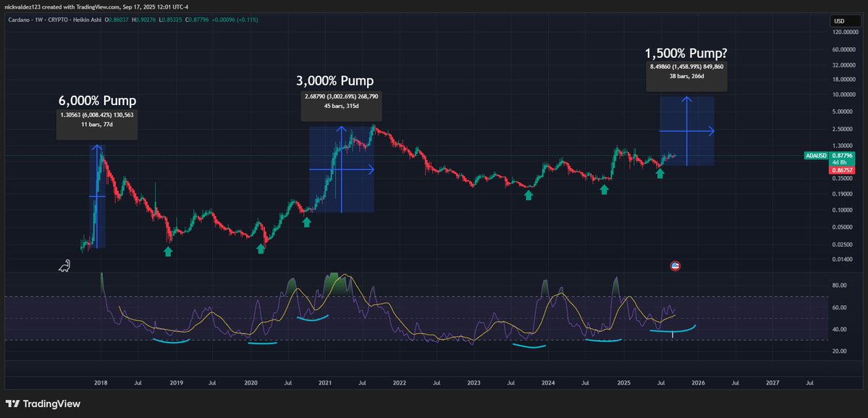Click the 4d 8h bar countdown
This screenshot has height=418, width=868.
pyautogui.click(x=841, y=163)
